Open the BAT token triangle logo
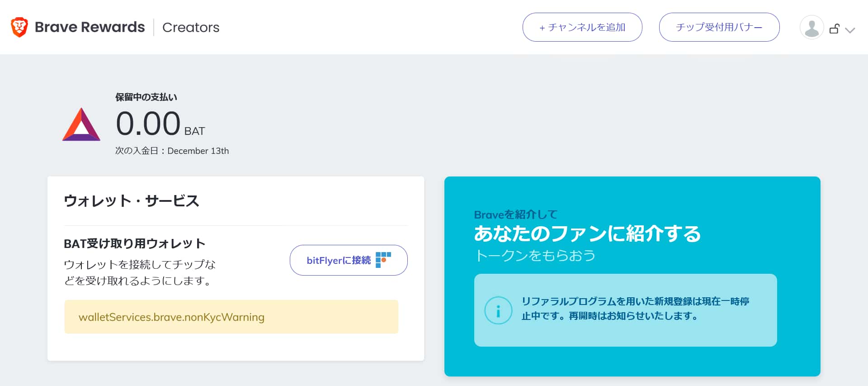The height and width of the screenshot is (386, 868). (x=81, y=125)
